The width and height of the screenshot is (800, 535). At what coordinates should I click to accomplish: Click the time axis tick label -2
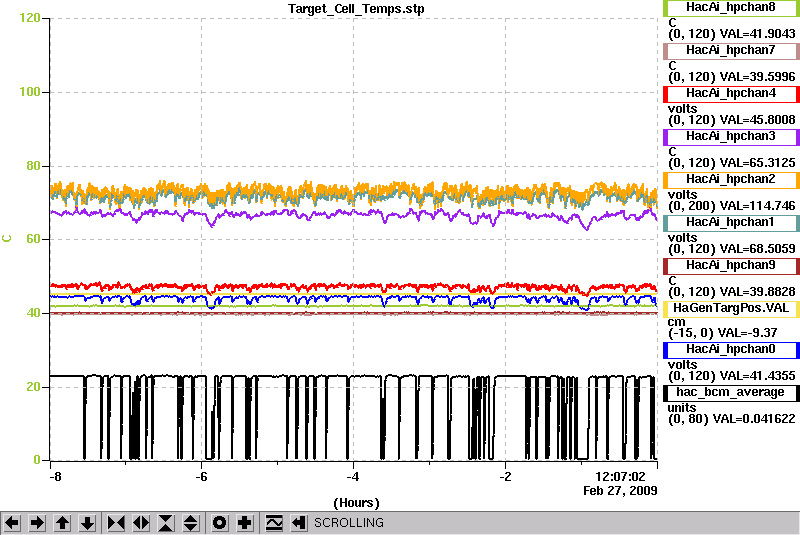pyautogui.click(x=506, y=477)
